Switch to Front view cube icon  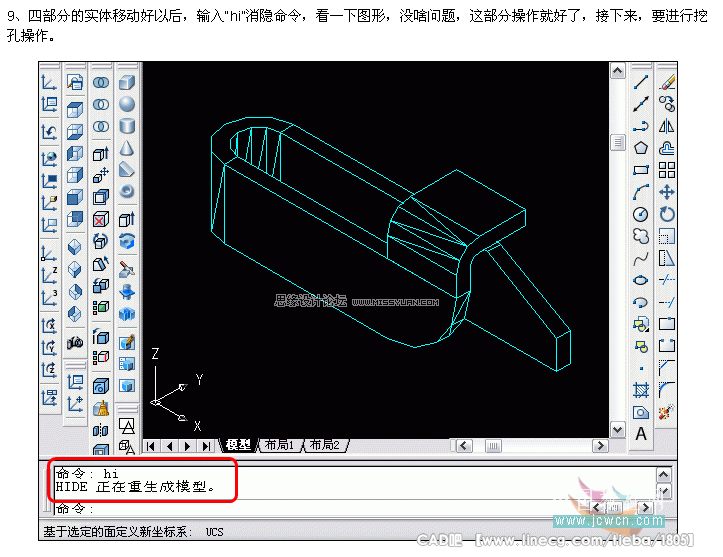coord(75,197)
